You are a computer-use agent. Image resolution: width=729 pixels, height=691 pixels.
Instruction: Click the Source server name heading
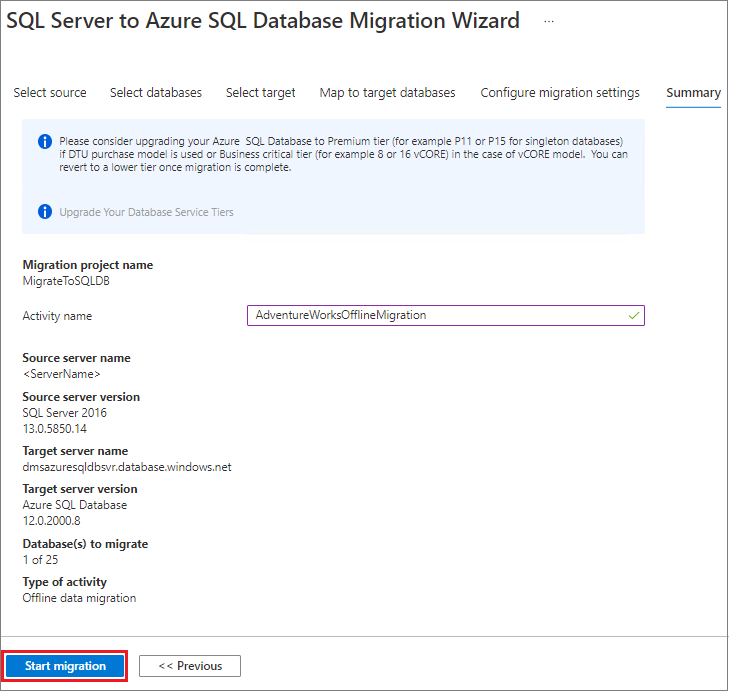pos(76,358)
